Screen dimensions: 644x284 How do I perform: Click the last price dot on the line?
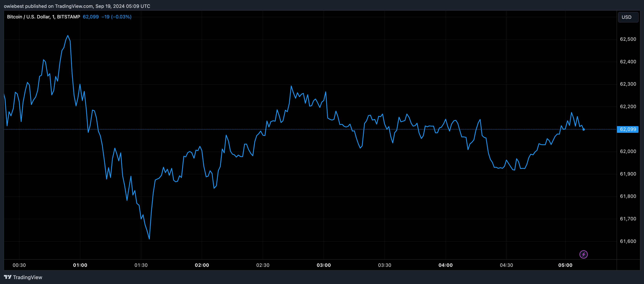[x=583, y=129]
